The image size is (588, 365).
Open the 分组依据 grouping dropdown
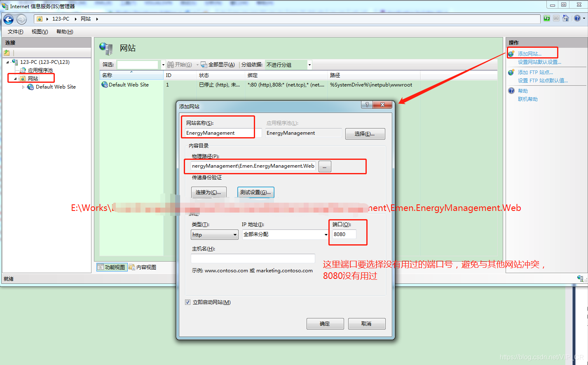tap(309, 65)
